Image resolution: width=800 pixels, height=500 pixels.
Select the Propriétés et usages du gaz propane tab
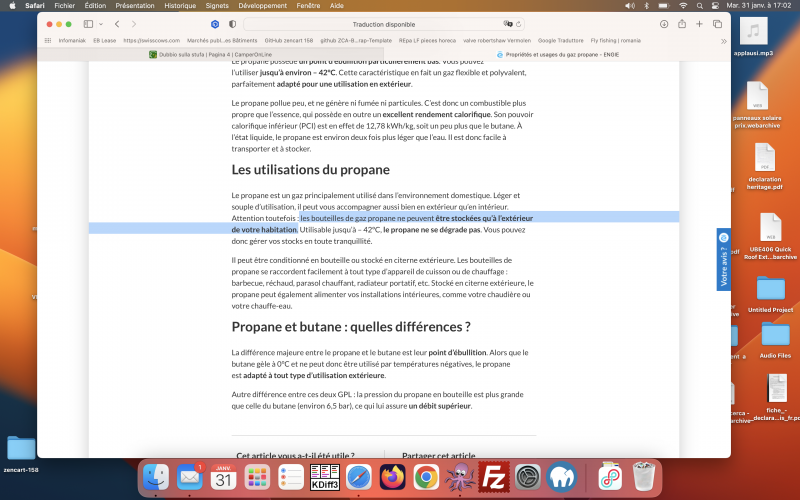(x=557, y=54)
